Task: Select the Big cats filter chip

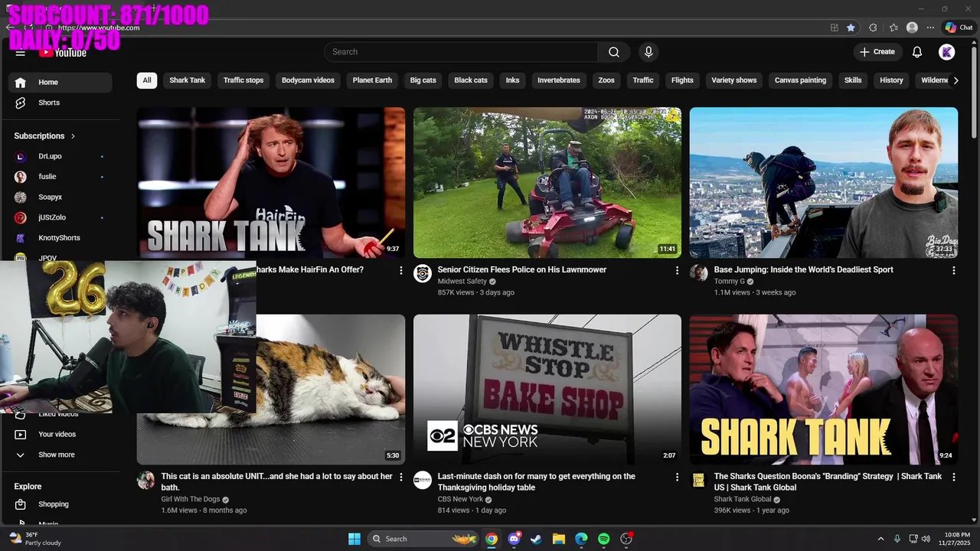Action: pyautogui.click(x=423, y=80)
